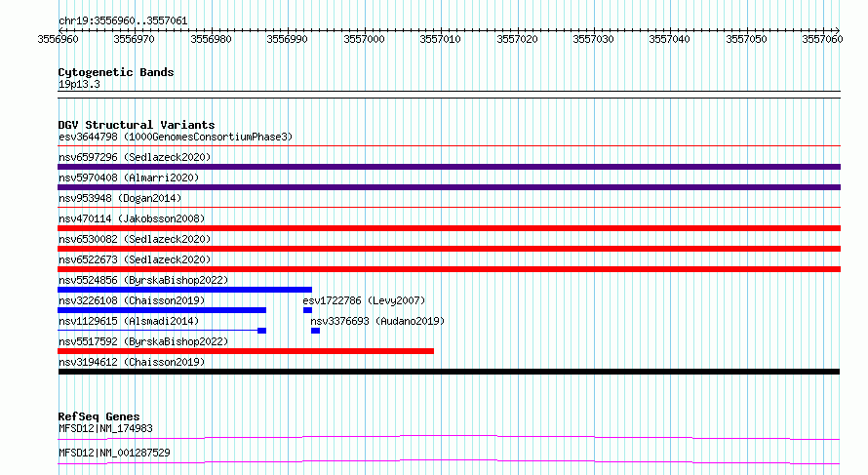The height and width of the screenshot is (475, 868).
Task: Open the RefSeq Genes track title
Action: [99, 416]
